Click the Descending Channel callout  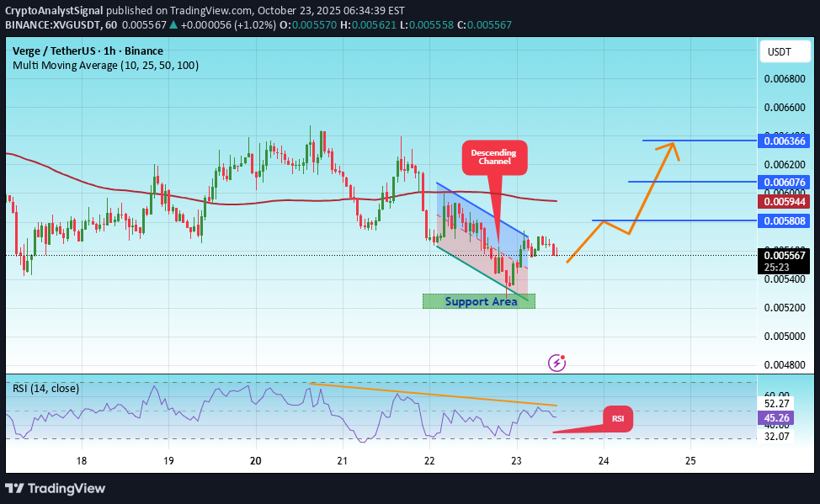(494, 157)
